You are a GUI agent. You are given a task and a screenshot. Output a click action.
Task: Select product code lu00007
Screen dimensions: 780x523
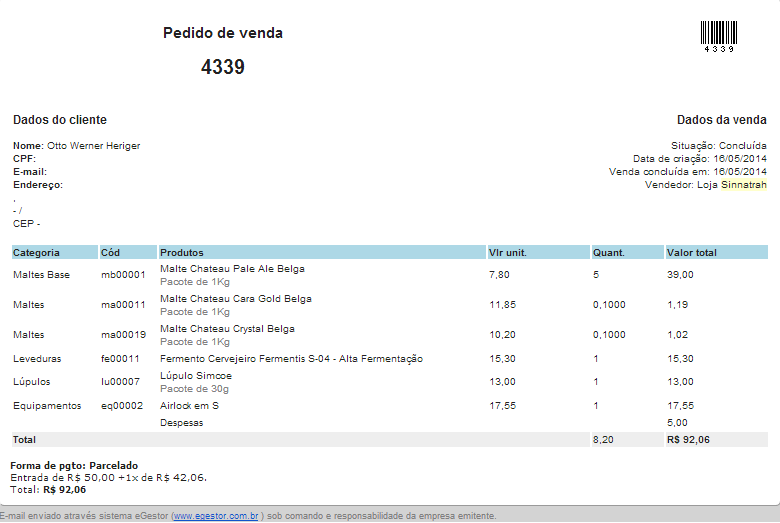(x=120, y=382)
